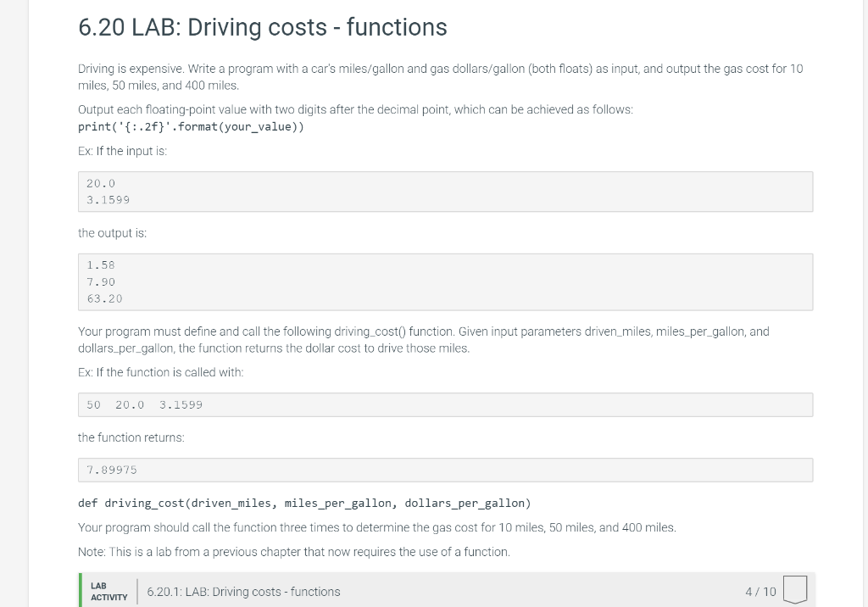Click the note about lab from a previous chapter

[294, 552]
